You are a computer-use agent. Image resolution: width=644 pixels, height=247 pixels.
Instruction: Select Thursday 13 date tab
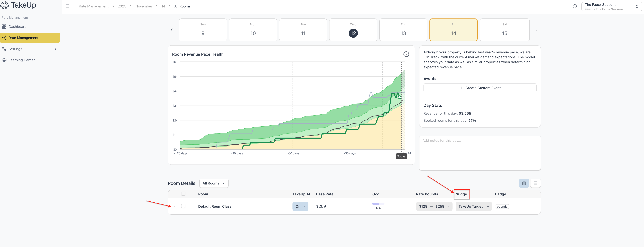click(x=403, y=30)
